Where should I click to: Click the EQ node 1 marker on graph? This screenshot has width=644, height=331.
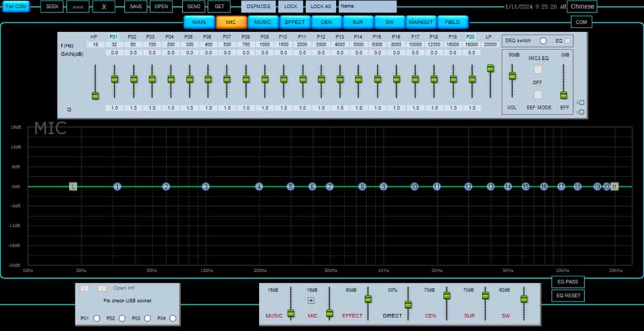point(117,187)
